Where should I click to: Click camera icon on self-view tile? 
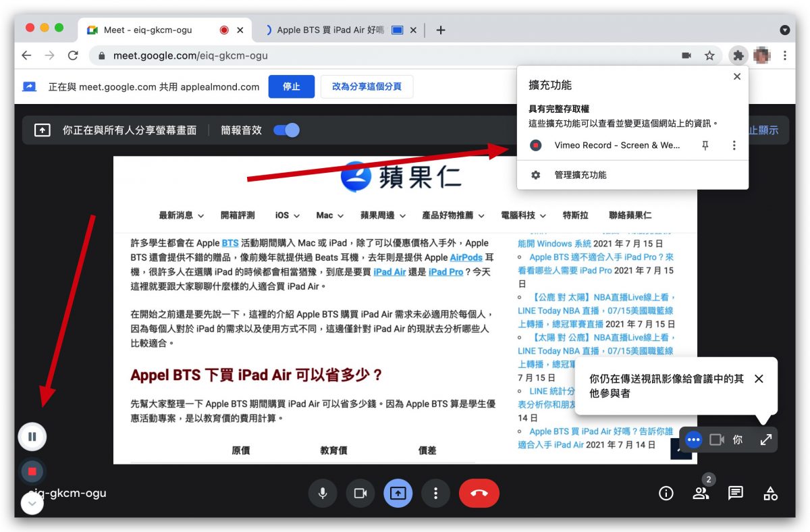pos(717,440)
